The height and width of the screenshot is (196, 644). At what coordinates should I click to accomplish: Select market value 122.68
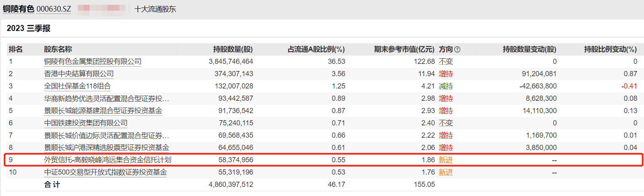pyautogui.click(x=424, y=61)
